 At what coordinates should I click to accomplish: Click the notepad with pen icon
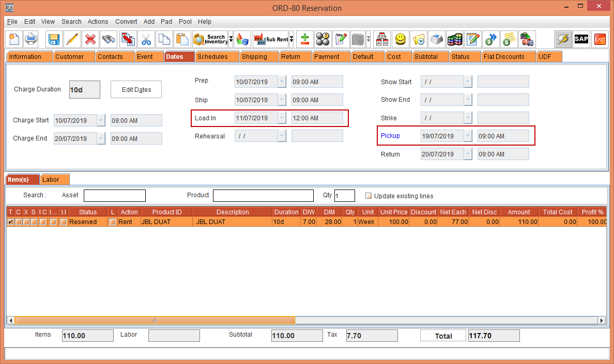point(341,39)
